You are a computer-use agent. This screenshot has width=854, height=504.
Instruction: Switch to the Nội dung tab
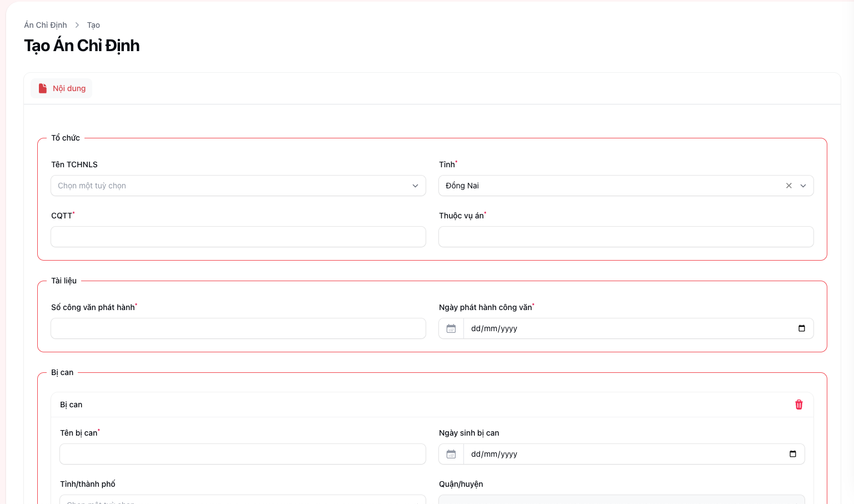pyautogui.click(x=69, y=88)
